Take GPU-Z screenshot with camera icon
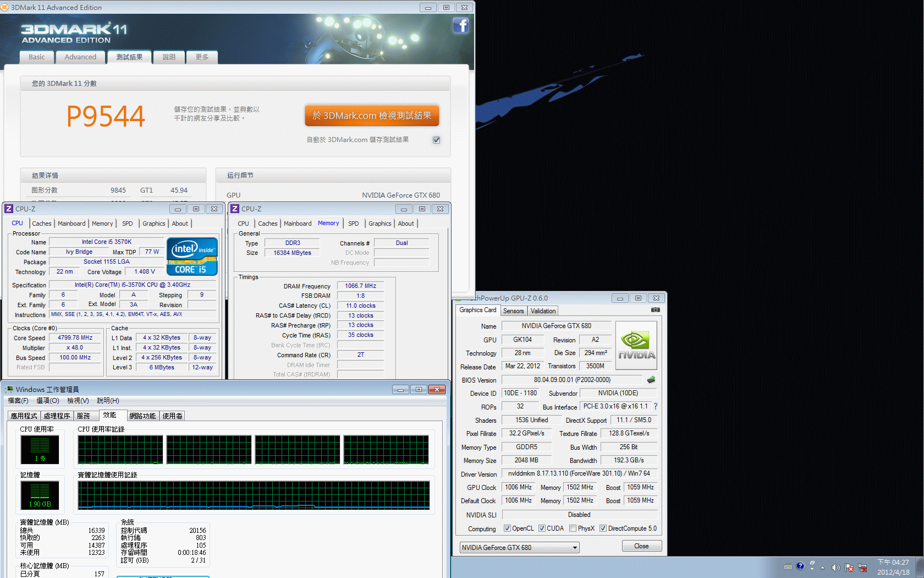 pyautogui.click(x=656, y=310)
